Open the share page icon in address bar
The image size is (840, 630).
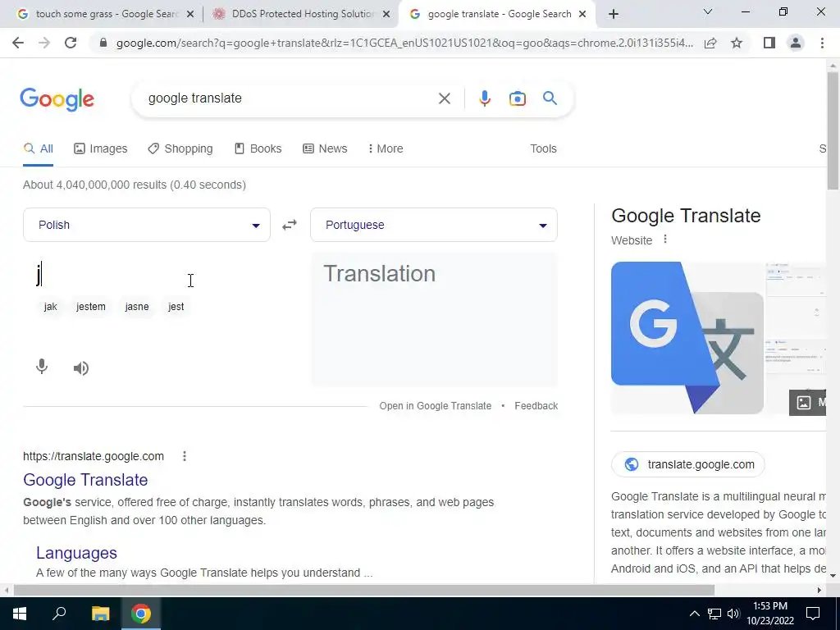pos(710,43)
